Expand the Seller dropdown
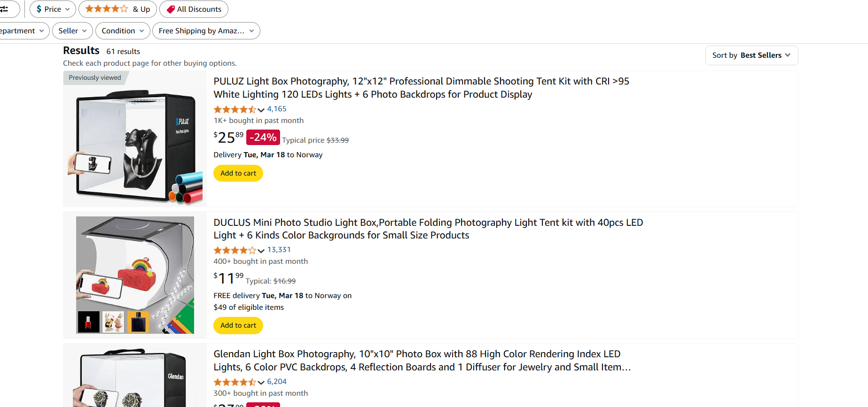This screenshot has height=407, width=868. tap(72, 31)
